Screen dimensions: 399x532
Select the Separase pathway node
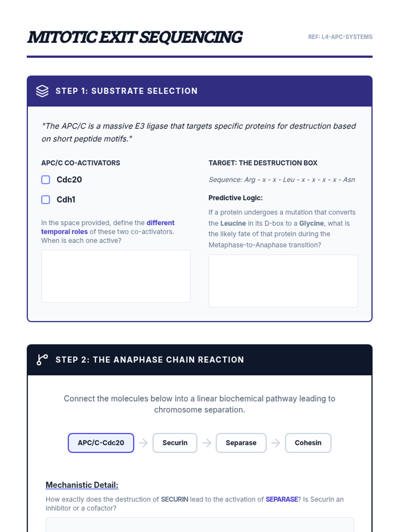coord(241,443)
